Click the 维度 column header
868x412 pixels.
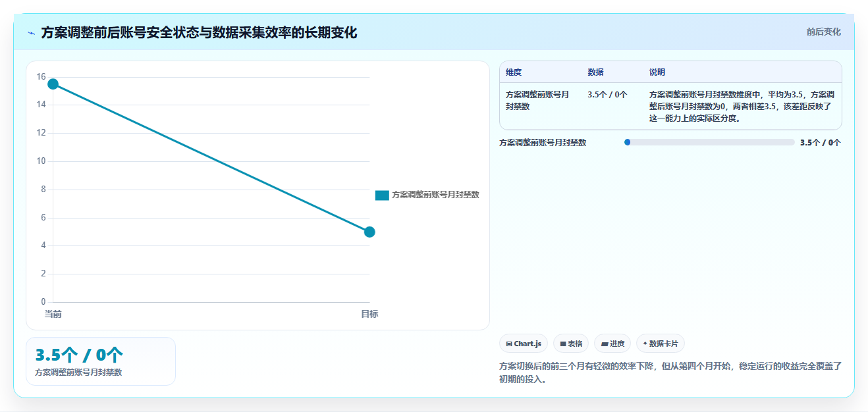tap(514, 72)
